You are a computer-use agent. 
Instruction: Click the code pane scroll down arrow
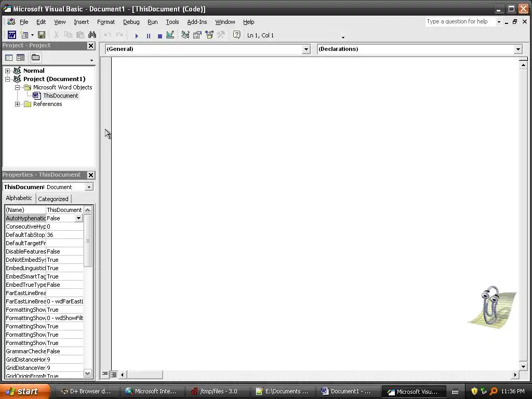[x=523, y=366]
